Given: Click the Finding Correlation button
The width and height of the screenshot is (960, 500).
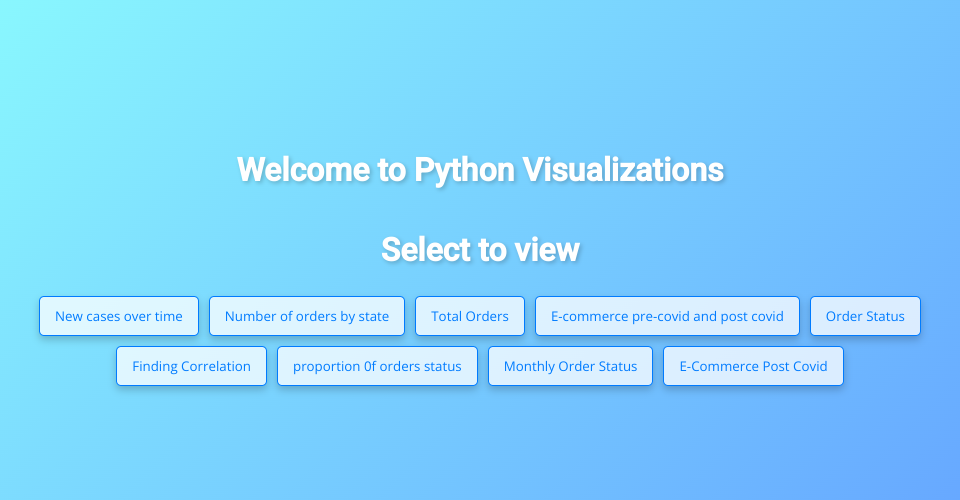Looking at the screenshot, I should click(x=191, y=366).
